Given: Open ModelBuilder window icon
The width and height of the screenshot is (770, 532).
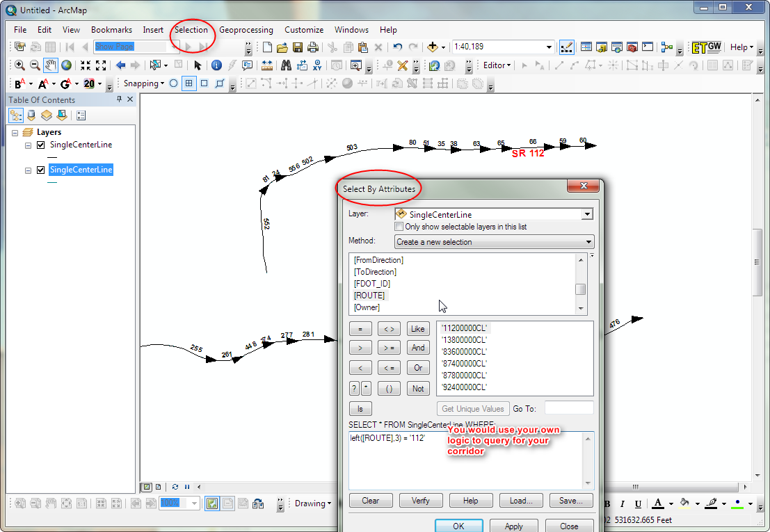Looking at the screenshot, I should [667, 47].
